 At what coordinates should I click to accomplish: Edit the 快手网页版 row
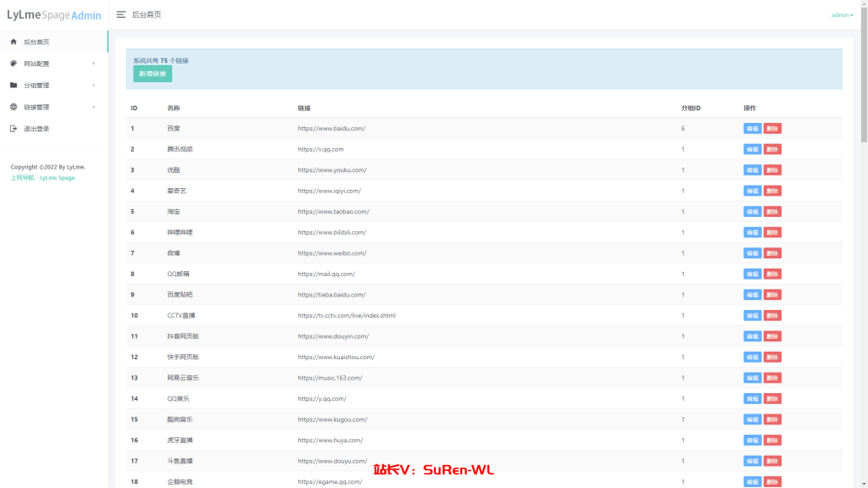[x=753, y=358]
